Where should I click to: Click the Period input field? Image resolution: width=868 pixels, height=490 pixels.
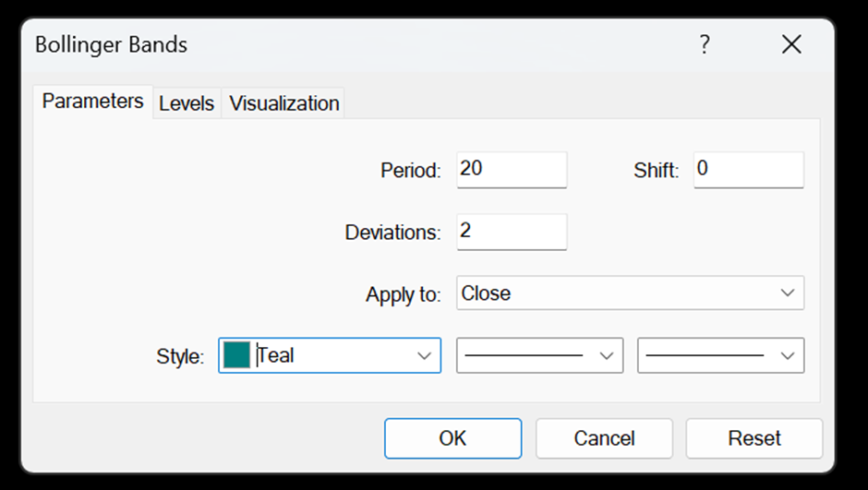(x=512, y=170)
